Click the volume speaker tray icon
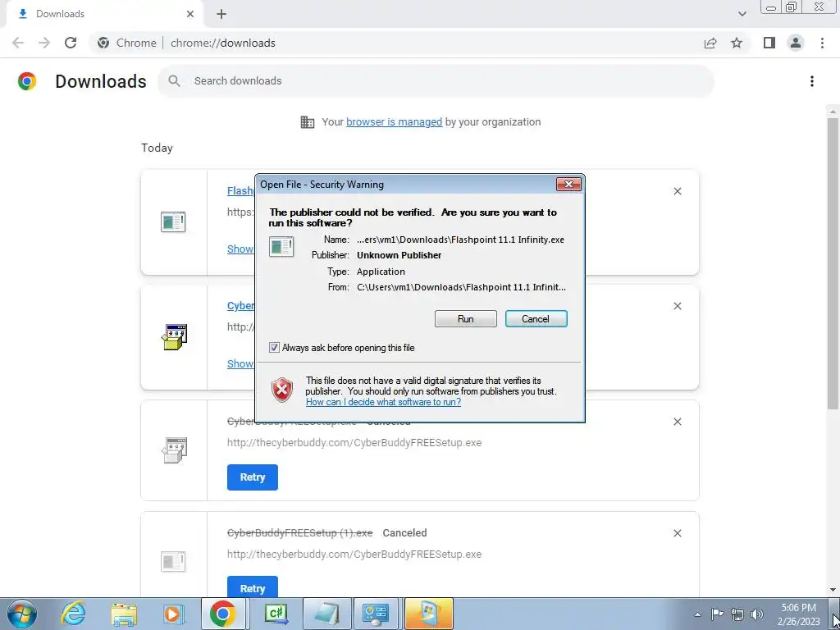This screenshot has width=840, height=630. click(x=757, y=614)
